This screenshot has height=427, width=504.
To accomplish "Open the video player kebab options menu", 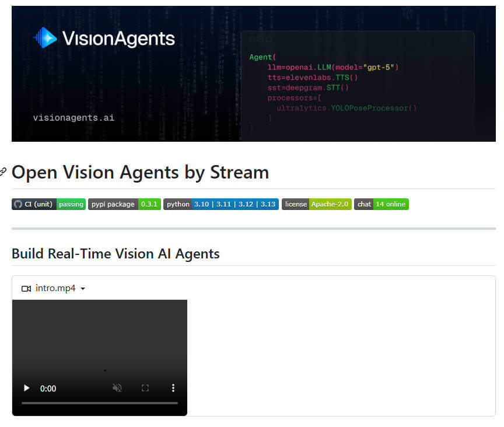I will [x=173, y=388].
